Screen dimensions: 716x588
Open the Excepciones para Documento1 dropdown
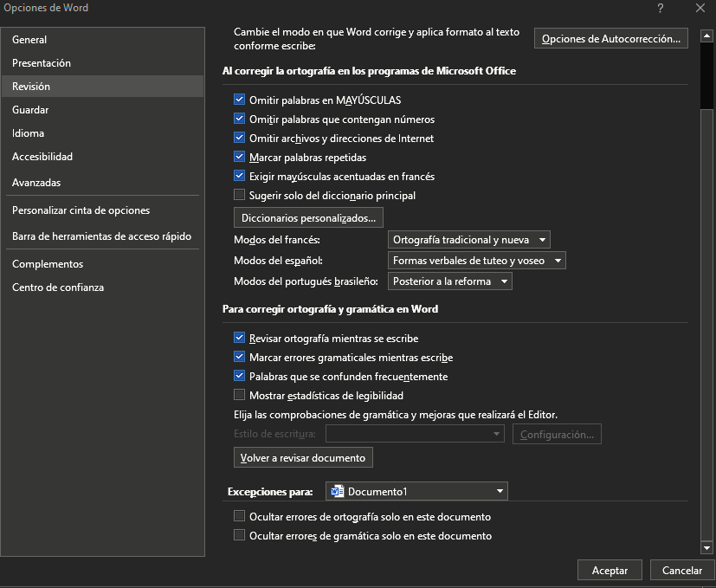pyautogui.click(x=416, y=492)
